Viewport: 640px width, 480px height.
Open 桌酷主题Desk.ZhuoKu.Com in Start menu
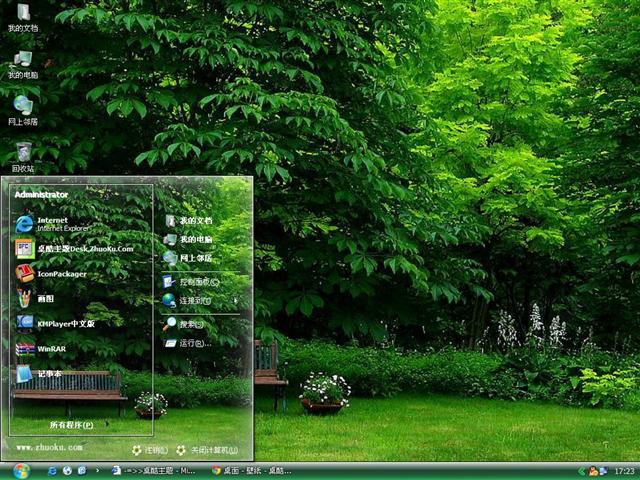(74, 249)
